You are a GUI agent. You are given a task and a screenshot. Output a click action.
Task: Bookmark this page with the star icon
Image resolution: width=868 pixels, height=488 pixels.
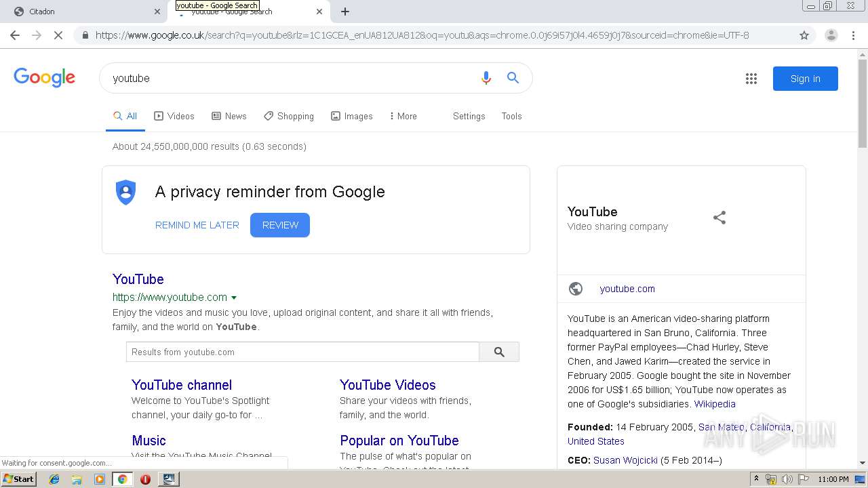tap(804, 35)
